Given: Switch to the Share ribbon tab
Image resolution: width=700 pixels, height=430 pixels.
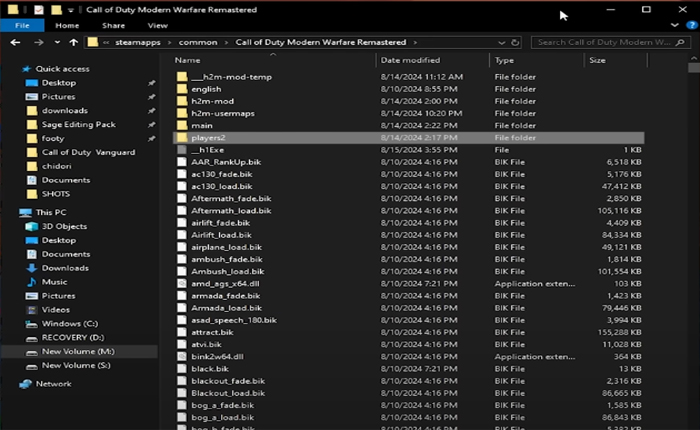Looking at the screenshot, I should click(113, 25).
